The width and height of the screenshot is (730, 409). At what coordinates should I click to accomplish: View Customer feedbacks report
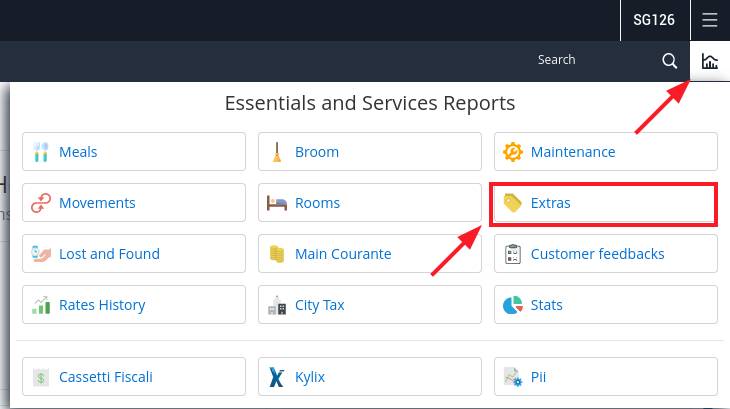[x=606, y=254]
